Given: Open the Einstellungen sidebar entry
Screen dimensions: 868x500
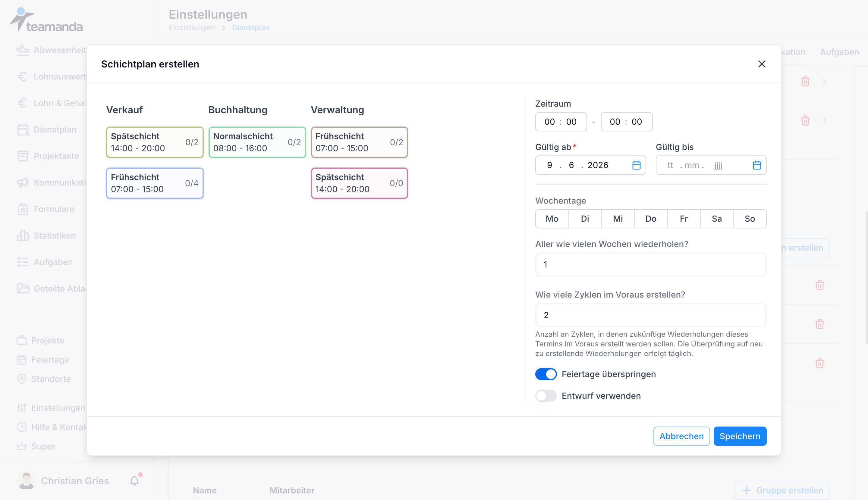Looking at the screenshot, I should pos(51,408).
